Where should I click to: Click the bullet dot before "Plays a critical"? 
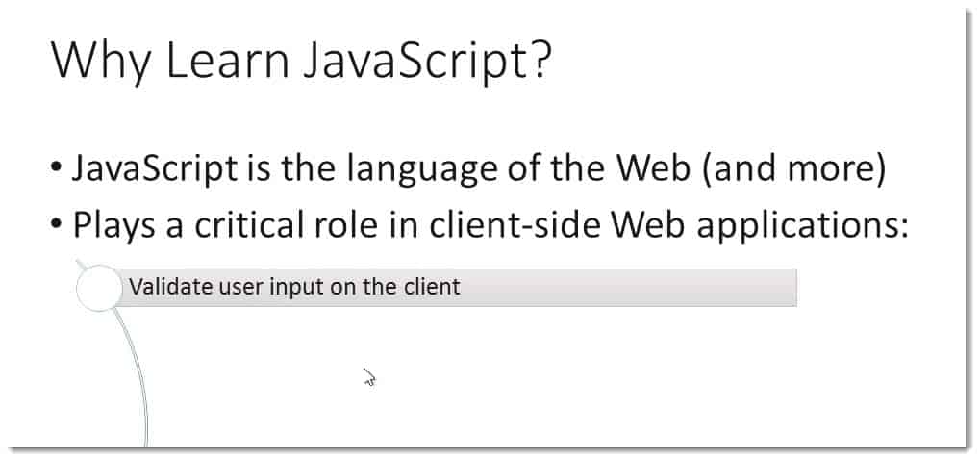coord(57,224)
